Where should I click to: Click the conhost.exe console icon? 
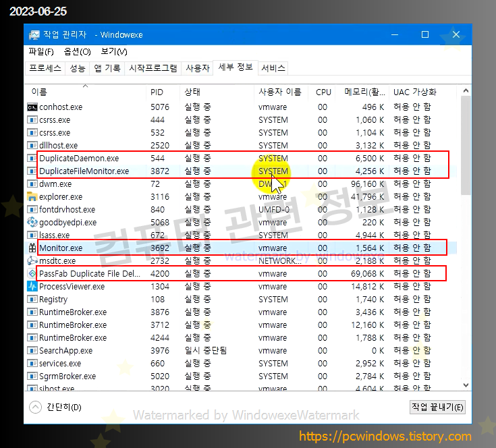tap(32, 107)
